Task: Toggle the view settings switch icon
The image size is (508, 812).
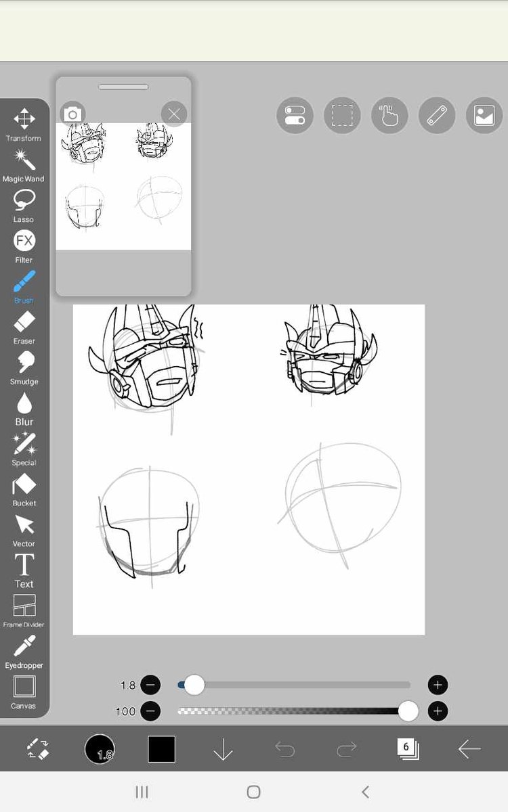Action: (x=295, y=116)
